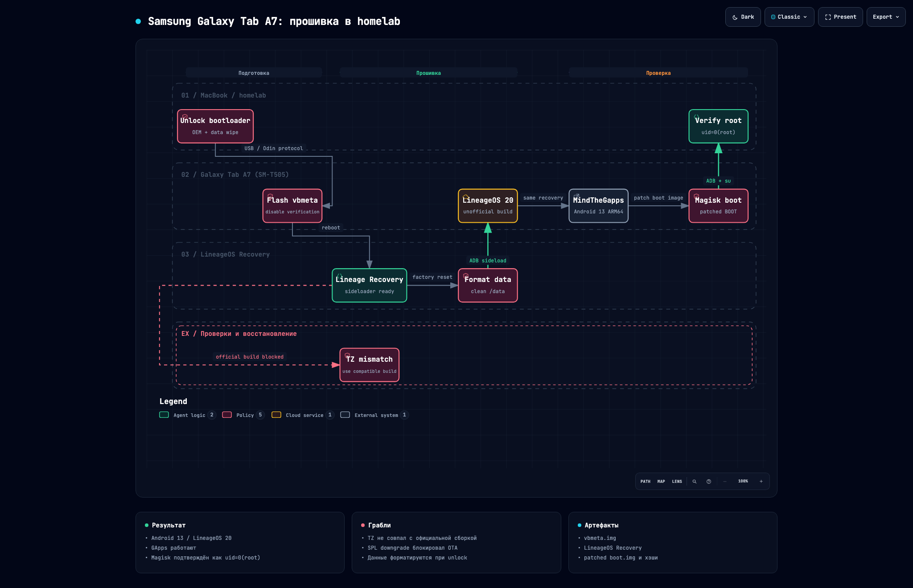Click the 'USB / Odin protocol' edge label
The width and height of the screenshot is (913, 588).
pos(274,148)
